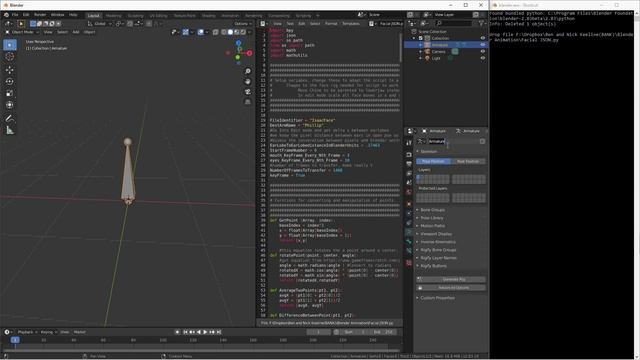640x360 pixels.
Task: Click the current frame marker on timeline
Action: coord(15,340)
